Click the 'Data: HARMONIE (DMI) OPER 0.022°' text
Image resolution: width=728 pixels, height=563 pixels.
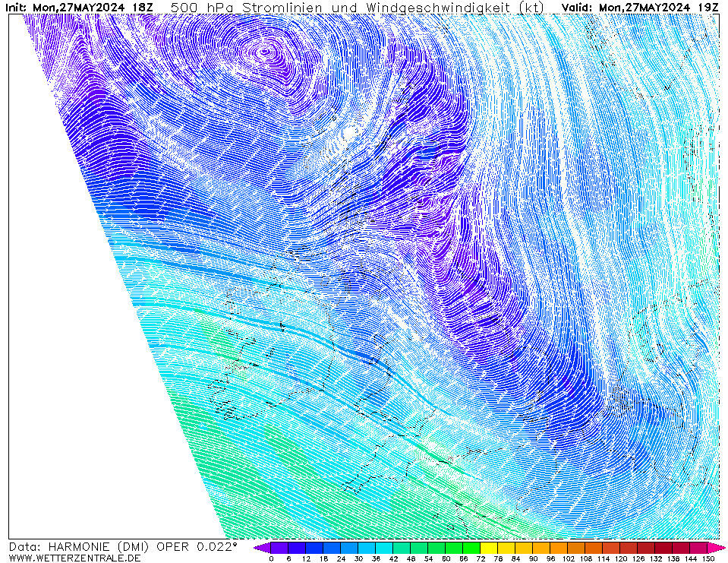(123, 547)
